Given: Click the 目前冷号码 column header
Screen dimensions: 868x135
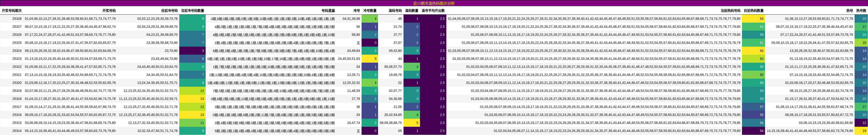Looking at the screenshot, I should point(169,11).
